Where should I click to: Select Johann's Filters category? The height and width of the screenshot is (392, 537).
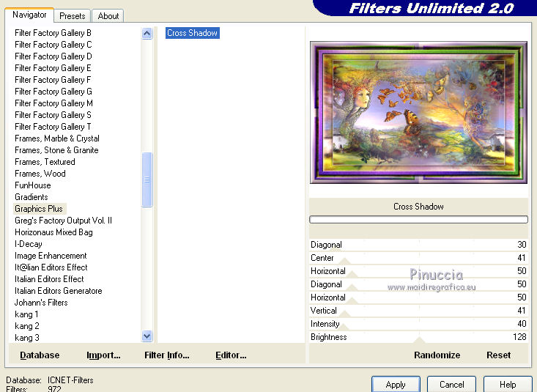[41, 303]
